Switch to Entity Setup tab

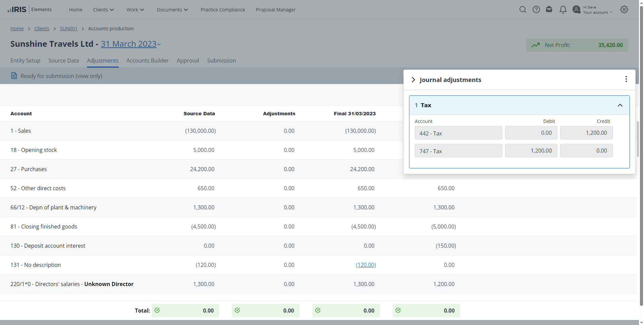[x=25, y=60]
